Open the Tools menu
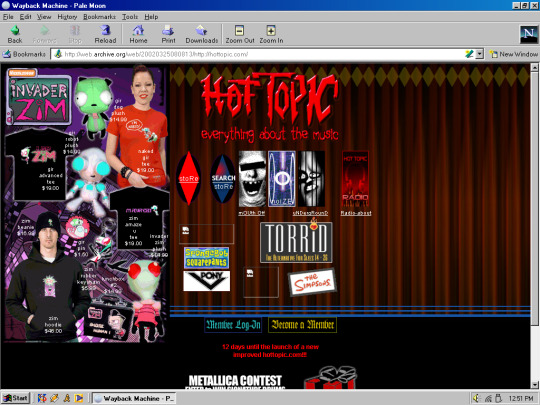The width and height of the screenshot is (540, 405). point(130,17)
